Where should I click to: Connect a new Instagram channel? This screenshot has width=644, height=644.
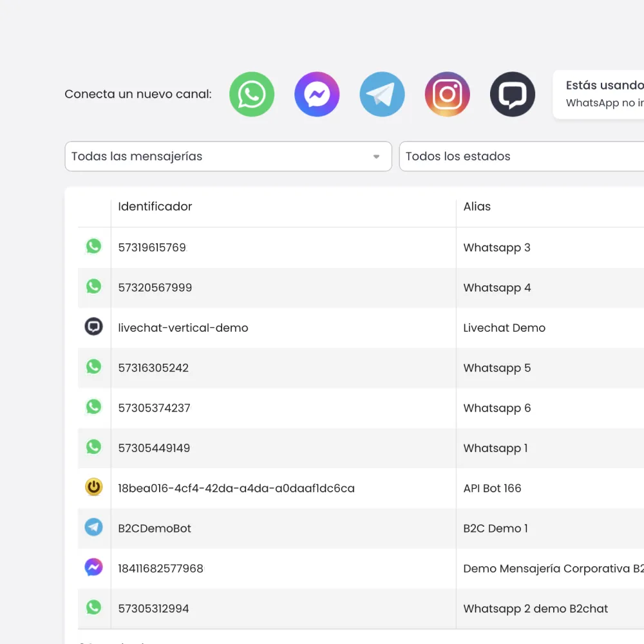point(447,94)
